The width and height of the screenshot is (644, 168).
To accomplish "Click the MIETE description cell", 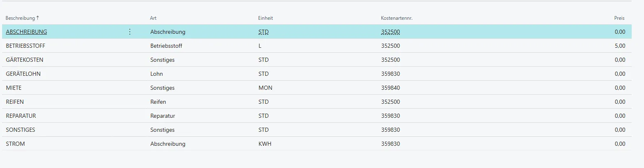I will point(14,88).
